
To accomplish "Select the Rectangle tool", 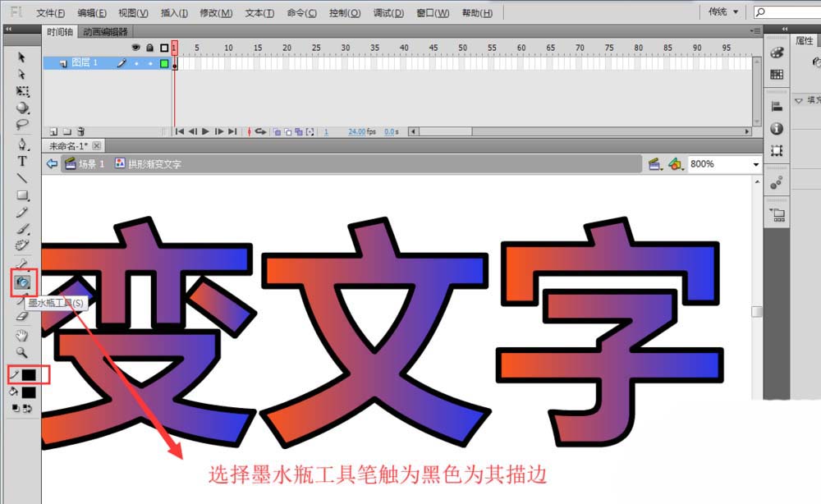I will pyautogui.click(x=22, y=195).
